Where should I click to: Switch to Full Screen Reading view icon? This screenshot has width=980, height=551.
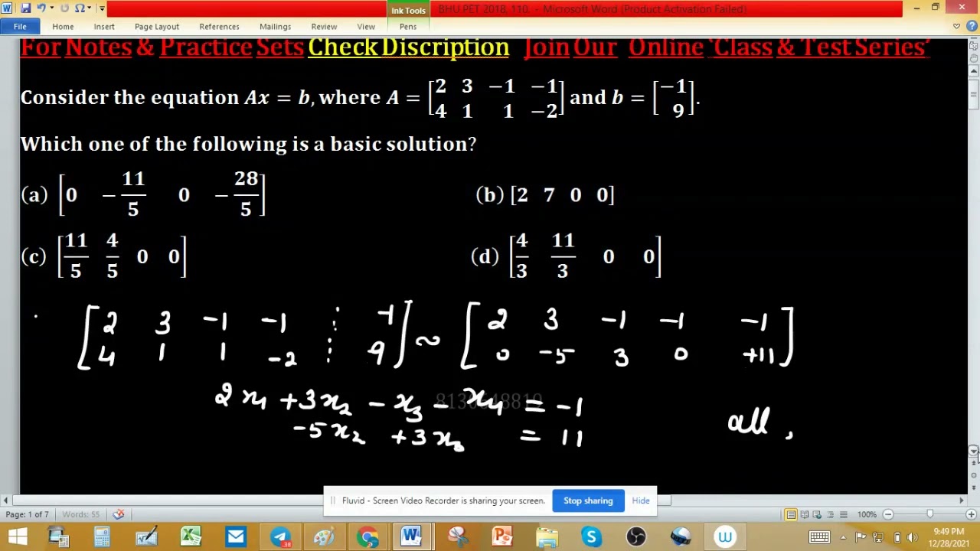804,514
